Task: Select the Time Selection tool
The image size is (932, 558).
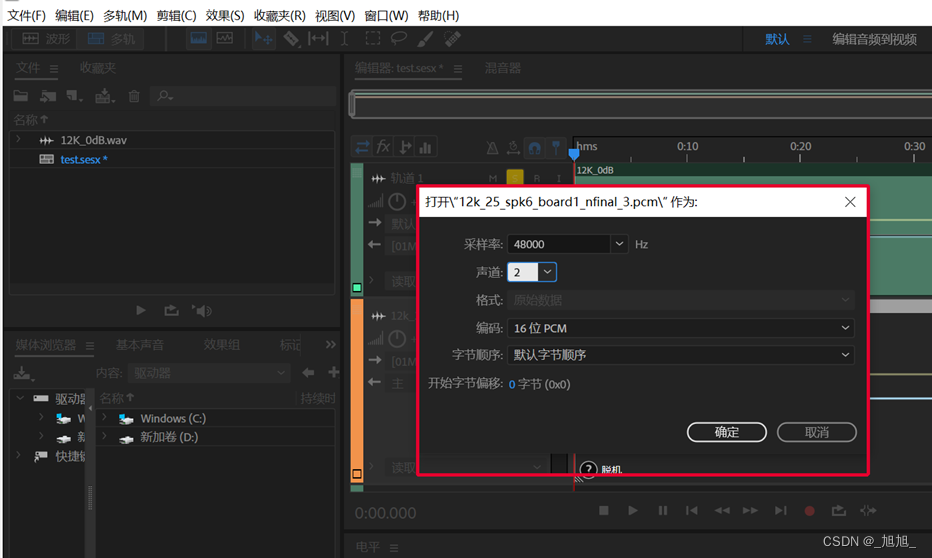Action: coord(344,39)
